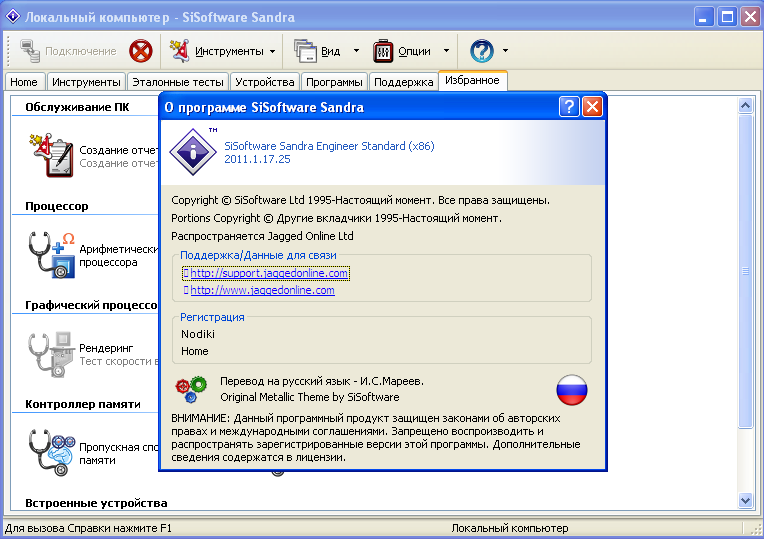Click the Контроллер памяти section header
The width and height of the screenshot is (764, 539).
click(x=83, y=404)
